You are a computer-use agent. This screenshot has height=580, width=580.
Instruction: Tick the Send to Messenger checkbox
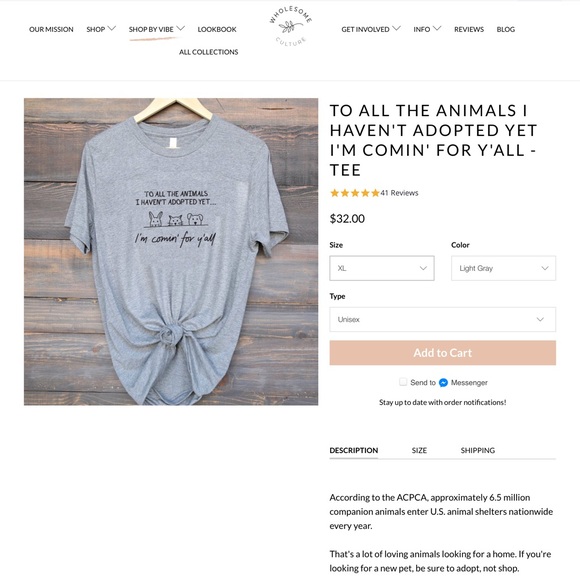click(x=403, y=382)
